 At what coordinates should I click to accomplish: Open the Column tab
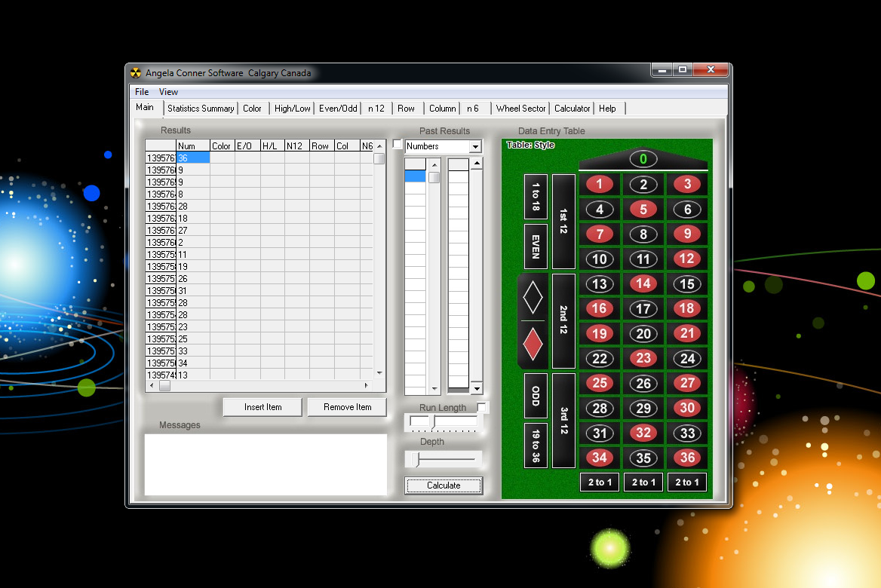pos(442,109)
